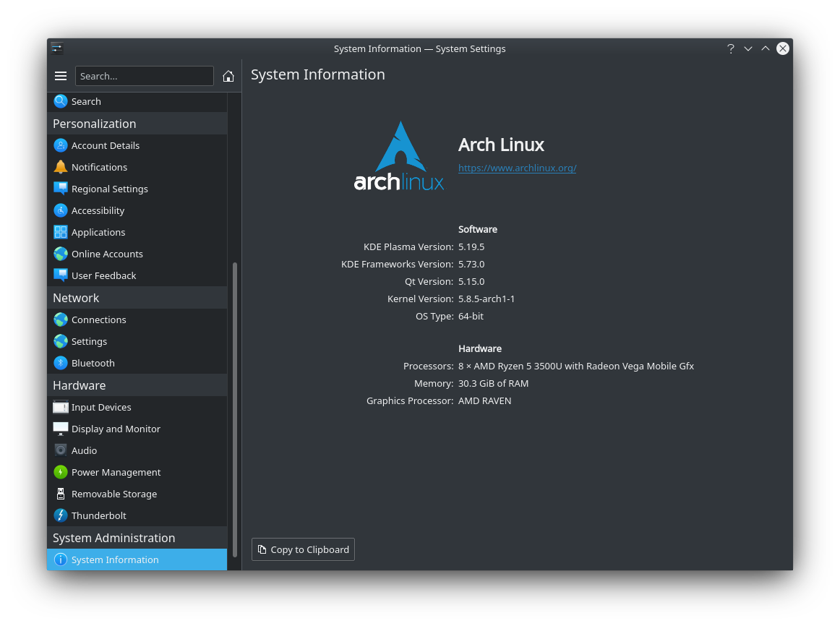This screenshot has height=626, width=840.
Task: Select the Accessibility settings icon
Action: pos(60,210)
